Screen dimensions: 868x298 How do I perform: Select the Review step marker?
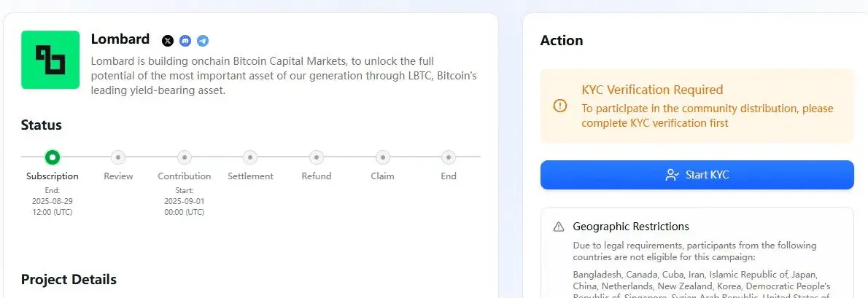pos(118,157)
